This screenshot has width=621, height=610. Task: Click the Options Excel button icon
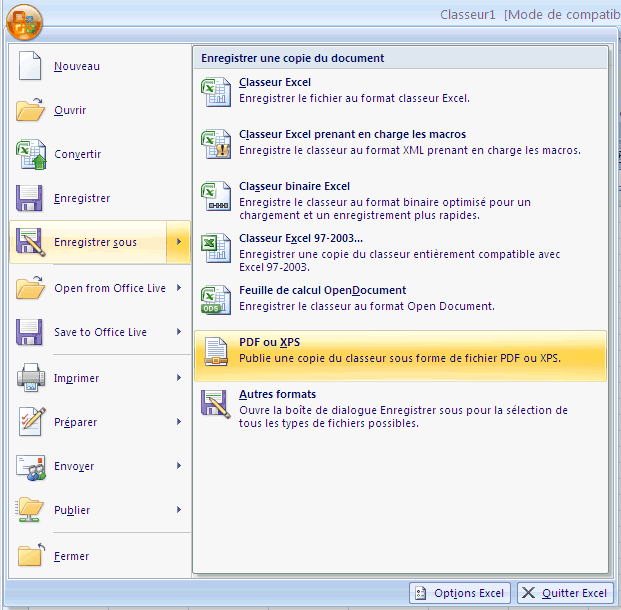(x=420, y=593)
